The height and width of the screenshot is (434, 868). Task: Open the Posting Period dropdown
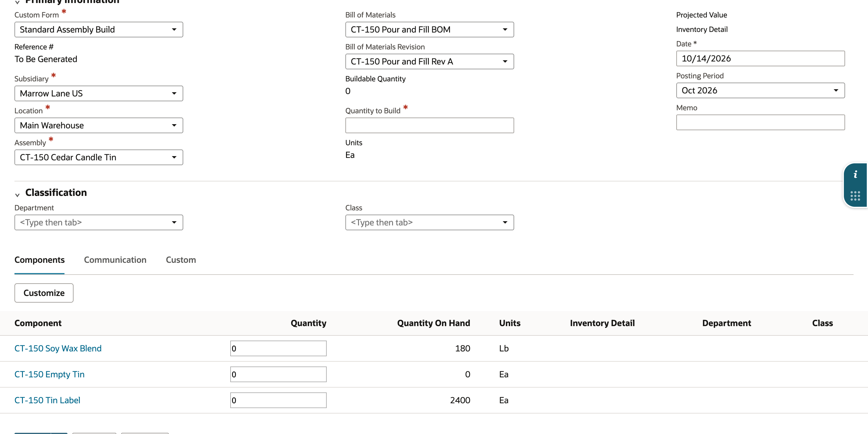coord(760,90)
